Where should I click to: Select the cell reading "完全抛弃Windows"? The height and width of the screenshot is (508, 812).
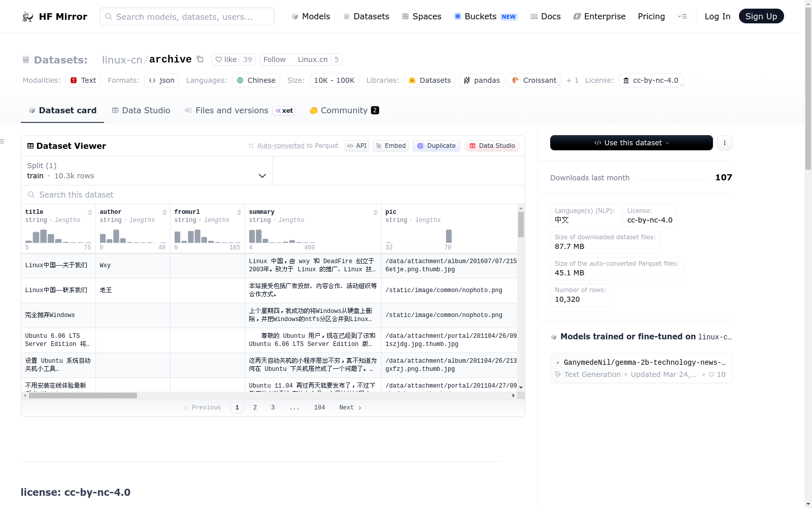point(58,315)
